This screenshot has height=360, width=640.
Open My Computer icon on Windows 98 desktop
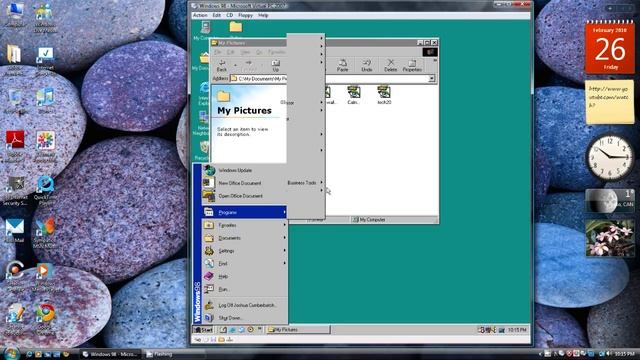point(205,31)
